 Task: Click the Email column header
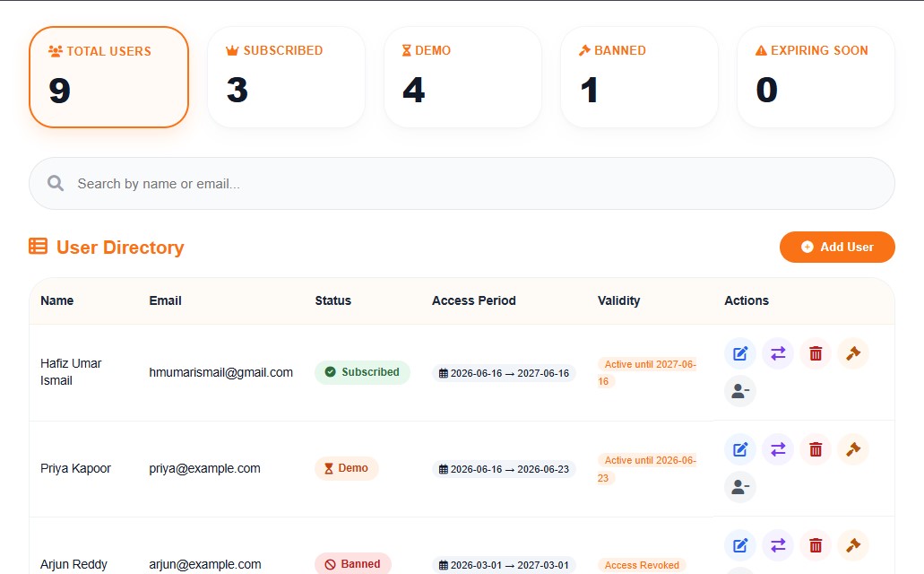pyautogui.click(x=165, y=300)
